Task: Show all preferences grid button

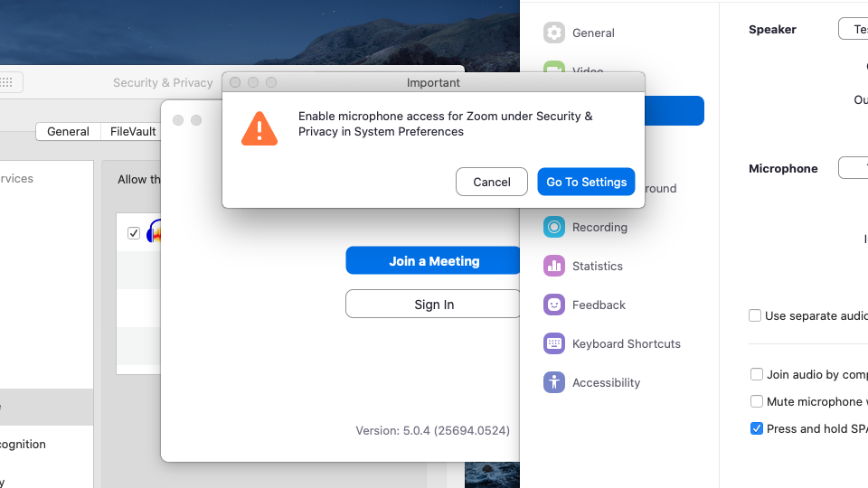Action: pos(8,82)
